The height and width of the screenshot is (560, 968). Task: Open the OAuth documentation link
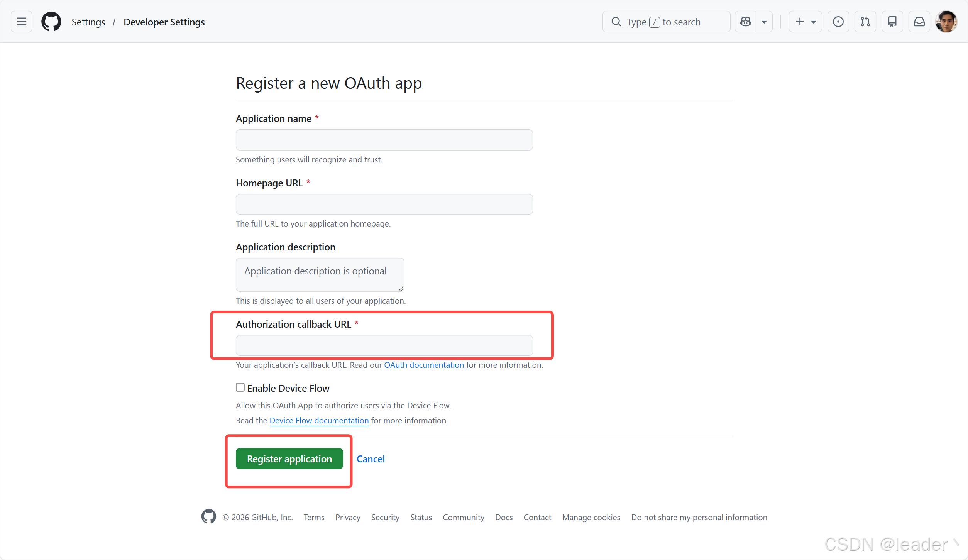click(424, 365)
